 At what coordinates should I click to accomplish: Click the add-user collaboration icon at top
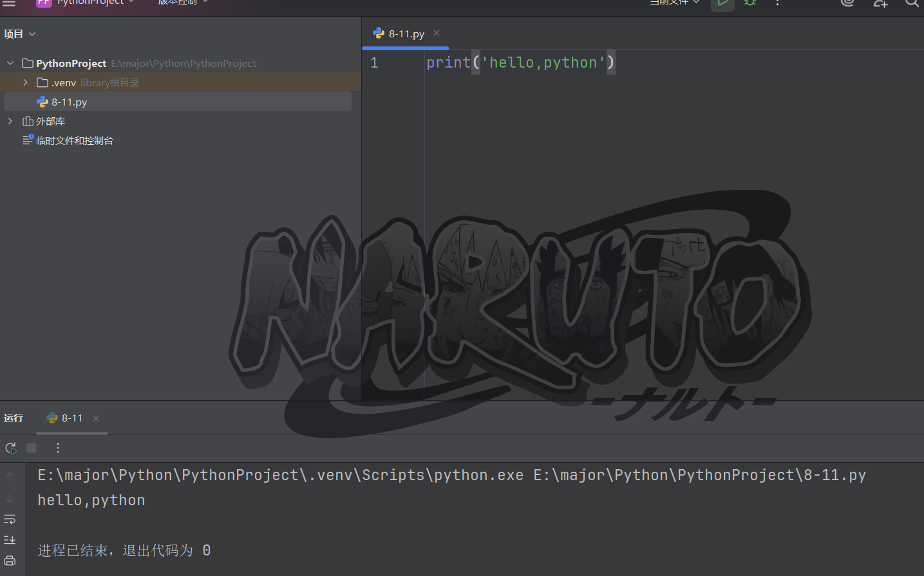[880, 3]
